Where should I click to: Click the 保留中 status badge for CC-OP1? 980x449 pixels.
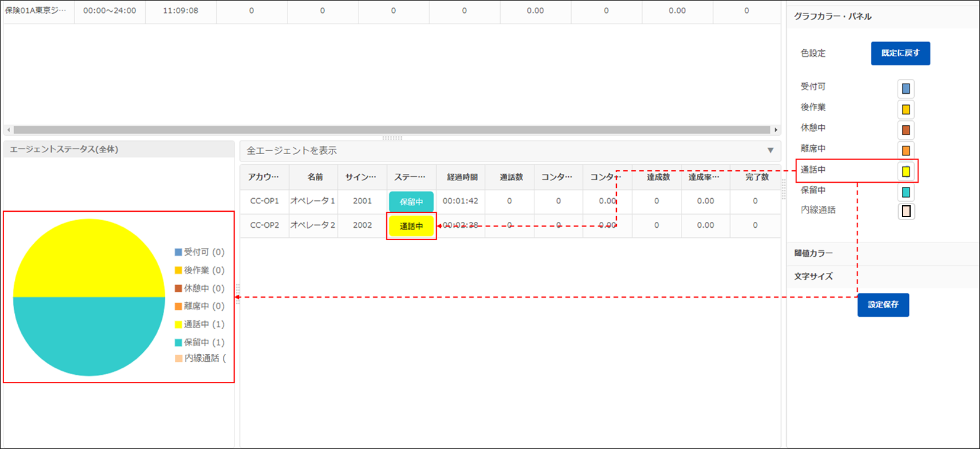pyautogui.click(x=411, y=202)
